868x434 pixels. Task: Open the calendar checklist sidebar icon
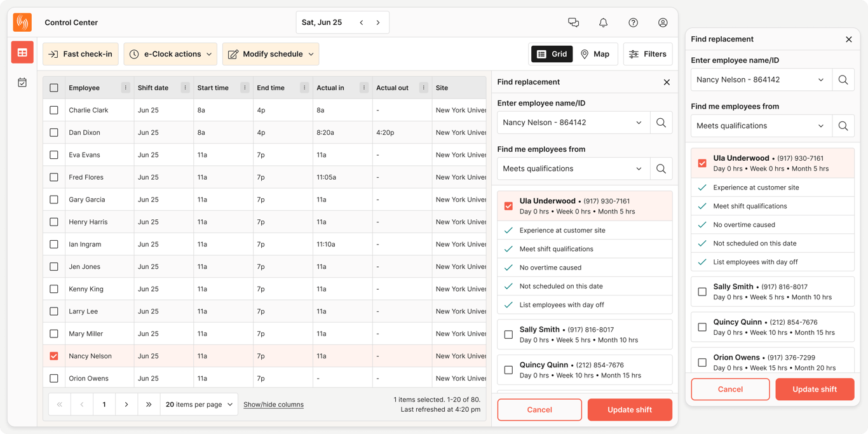(22, 83)
